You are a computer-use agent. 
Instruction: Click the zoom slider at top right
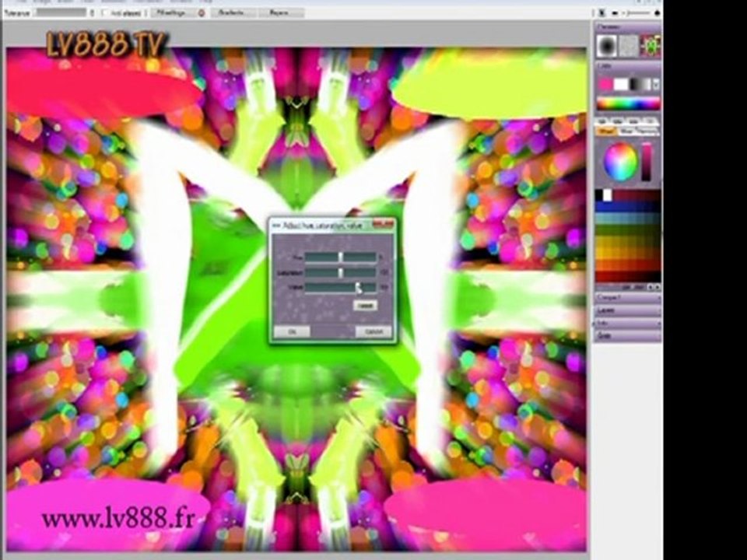[637, 13]
